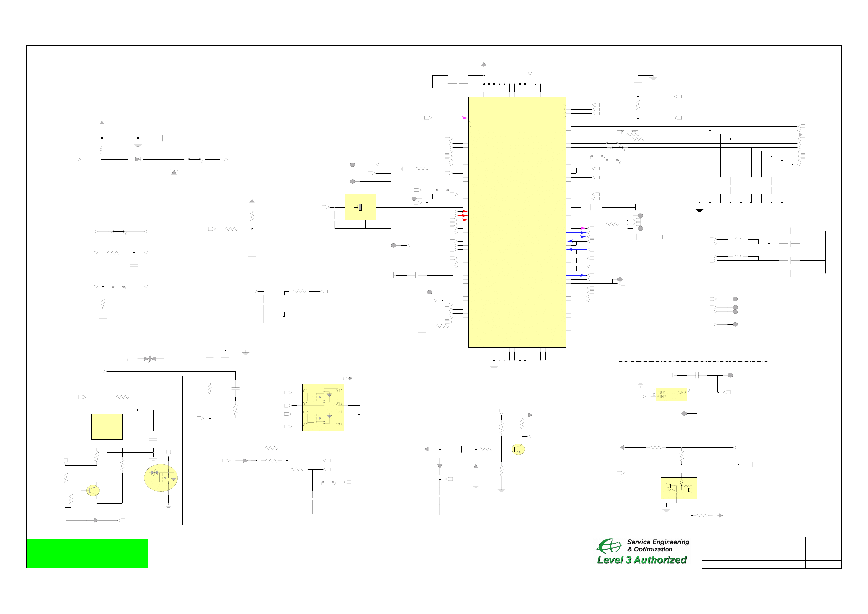Click the Level 3 Authorized text
This screenshot has height=614, width=868.
click(x=642, y=560)
